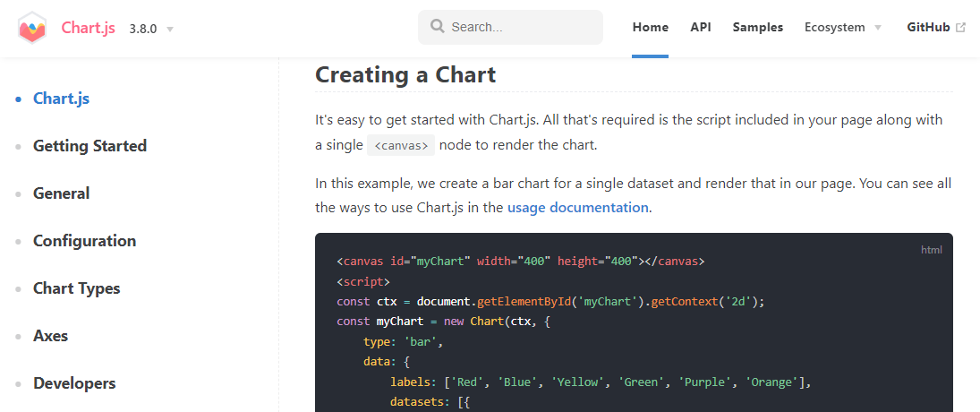The height and width of the screenshot is (412, 980).
Task: Expand General section in sidebar
Action: [x=61, y=193]
